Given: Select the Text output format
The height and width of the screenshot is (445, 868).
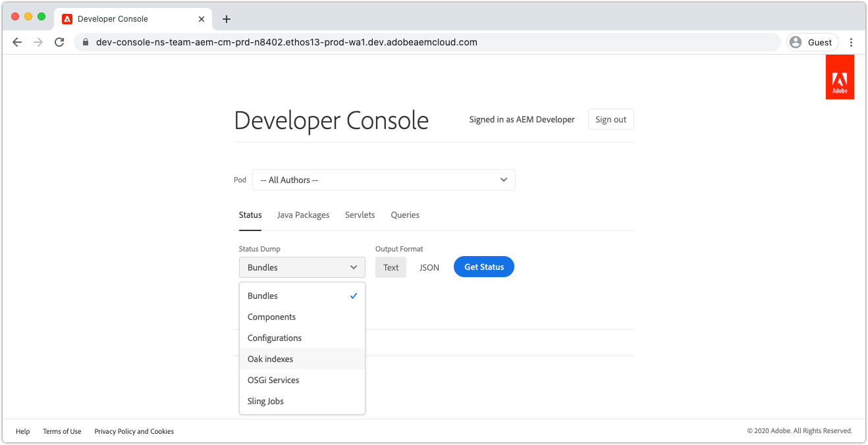Looking at the screenshot, I should point(391,267).
